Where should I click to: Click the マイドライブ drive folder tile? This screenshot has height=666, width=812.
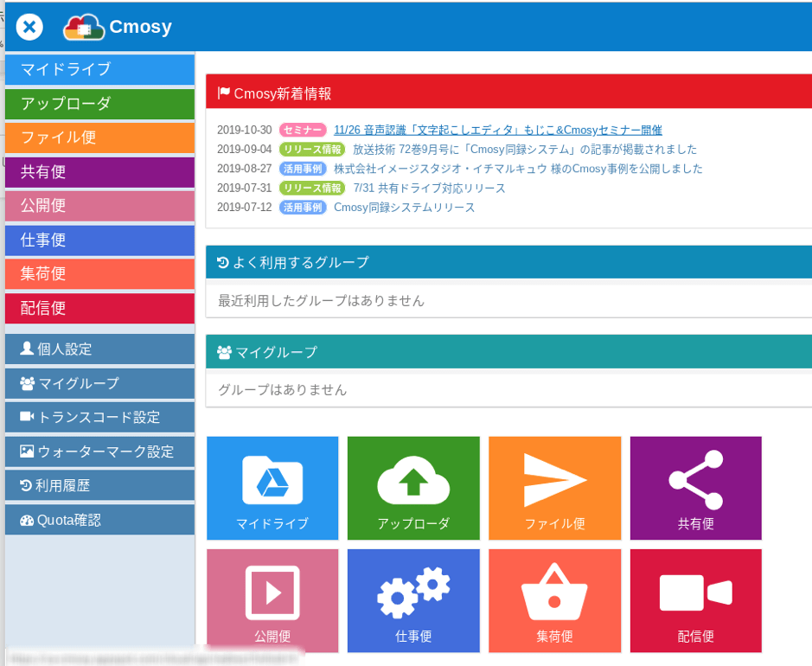click(272, 488)
